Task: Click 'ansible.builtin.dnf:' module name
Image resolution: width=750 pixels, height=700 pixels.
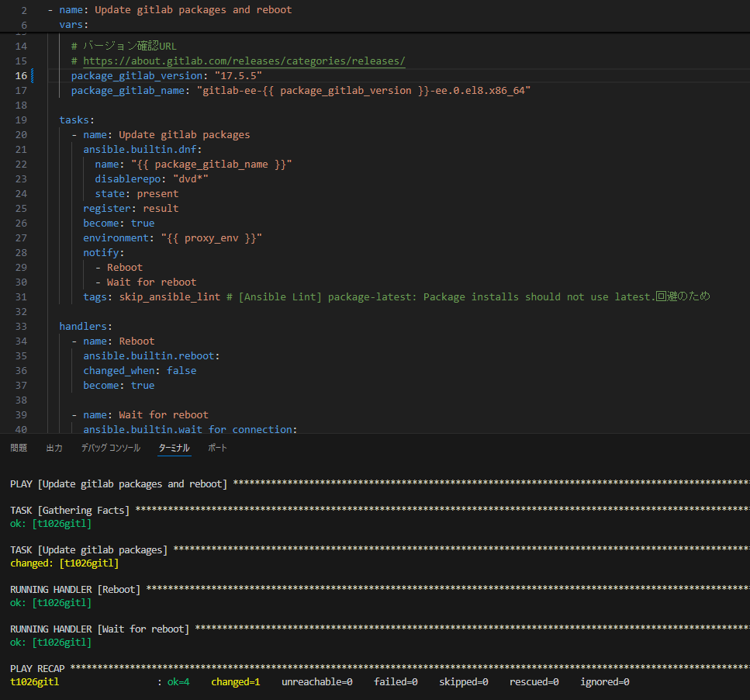Action: click(x=143, y=150)
